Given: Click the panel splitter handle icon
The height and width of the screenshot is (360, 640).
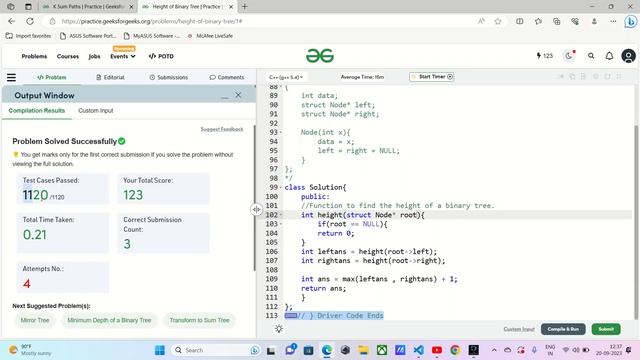Looking at the screenshot, I should (256, 209).
